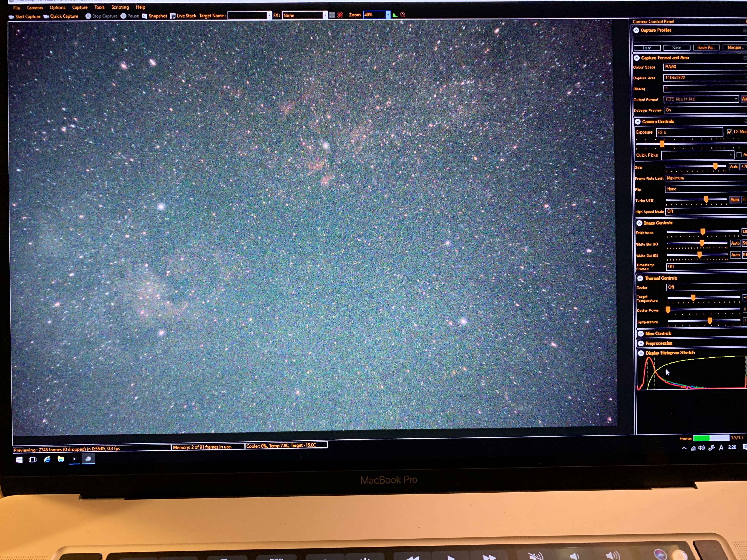This screenshot has width=747, height=560.
Task: Click the green histogram icon in toolbar
Action: [x=395, y=15]
